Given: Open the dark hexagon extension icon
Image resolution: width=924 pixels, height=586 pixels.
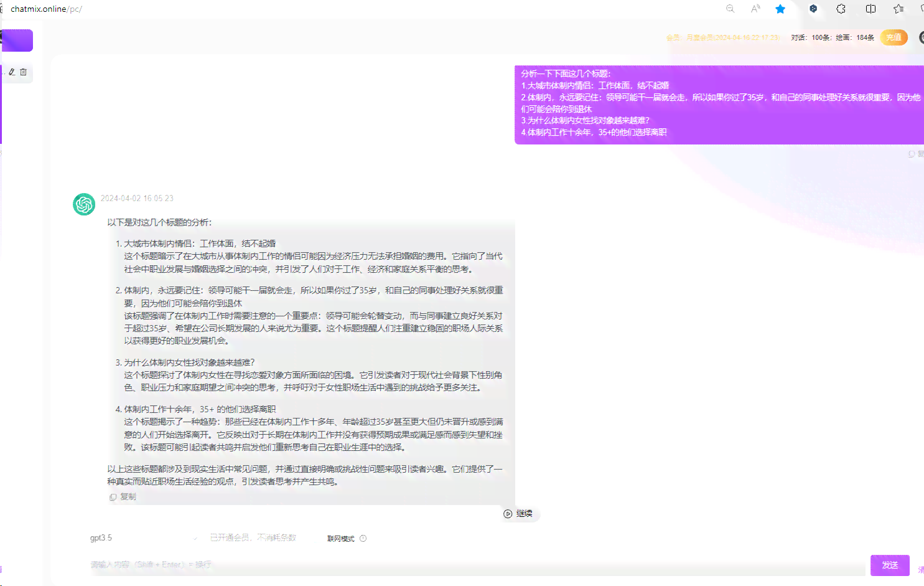Looking at the screenshot, I should [x=813, y=9].
